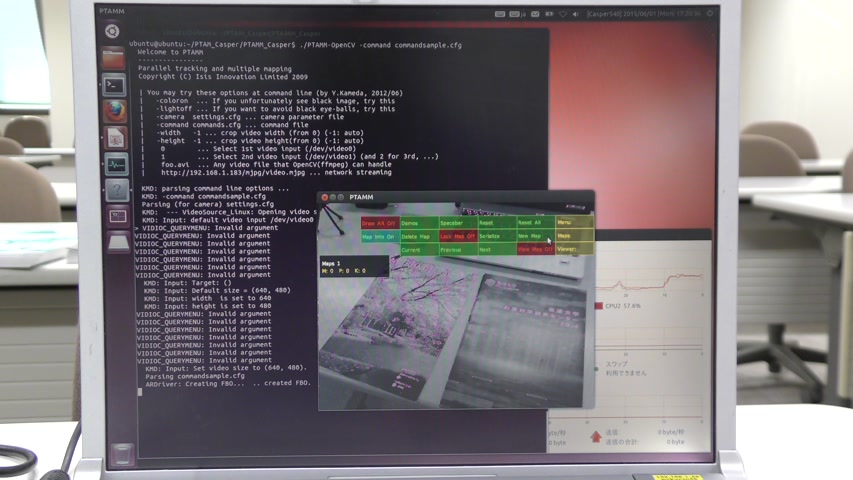853x480 pixels.
Task: Open the Trash at the launcher bottom
Action: 121,453
